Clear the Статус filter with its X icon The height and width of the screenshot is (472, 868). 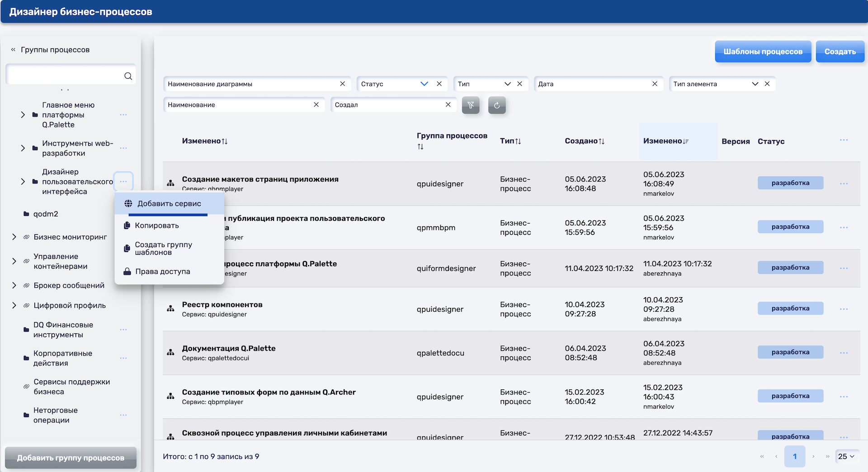point(439,84)
